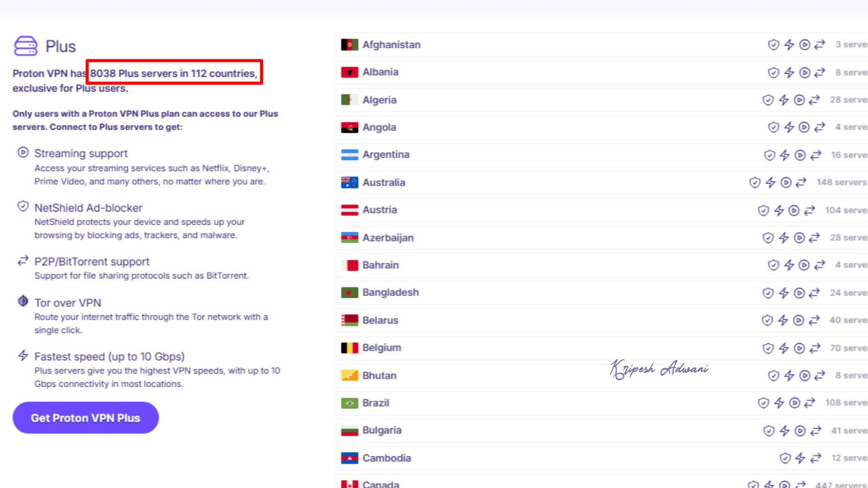Image resolution: width=868 pixels, height=488 pixels.
Task: Expand the Belgium server list
Action: click(382, 348)
